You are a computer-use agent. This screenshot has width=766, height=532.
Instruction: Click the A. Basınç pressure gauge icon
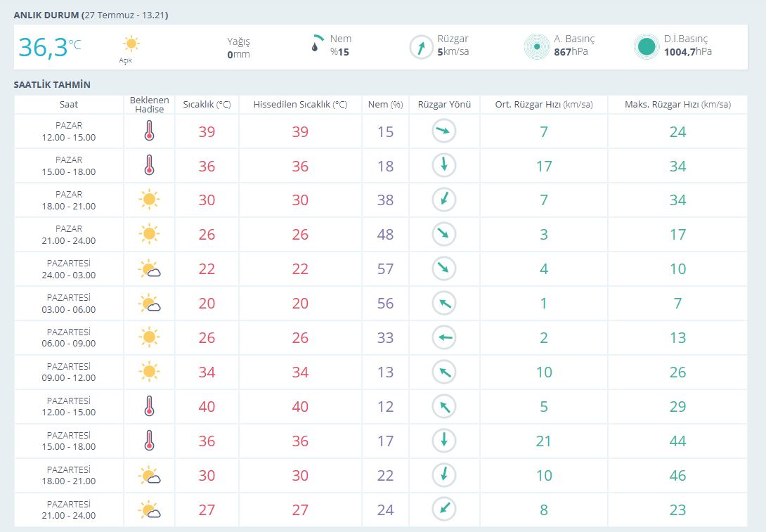[x=536, y=47]
